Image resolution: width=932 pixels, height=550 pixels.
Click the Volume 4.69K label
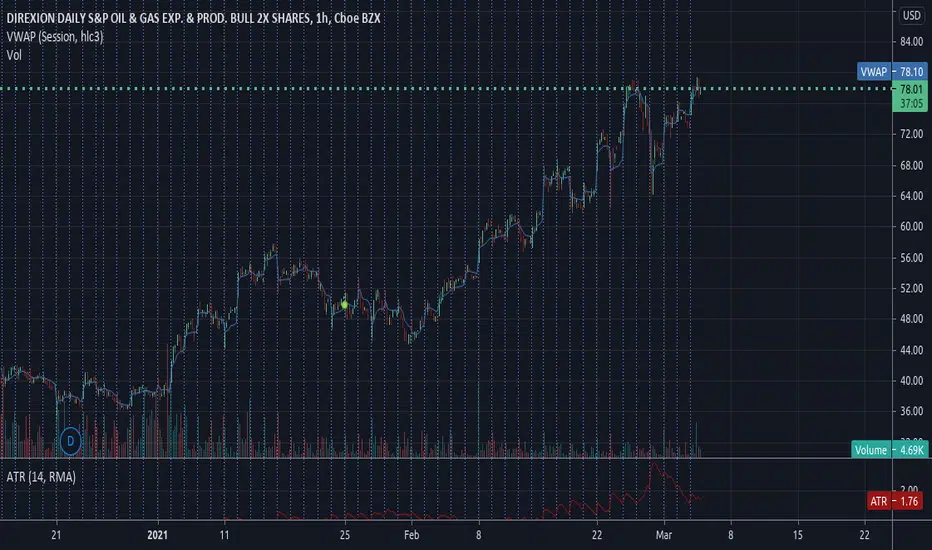click(889, 450)
